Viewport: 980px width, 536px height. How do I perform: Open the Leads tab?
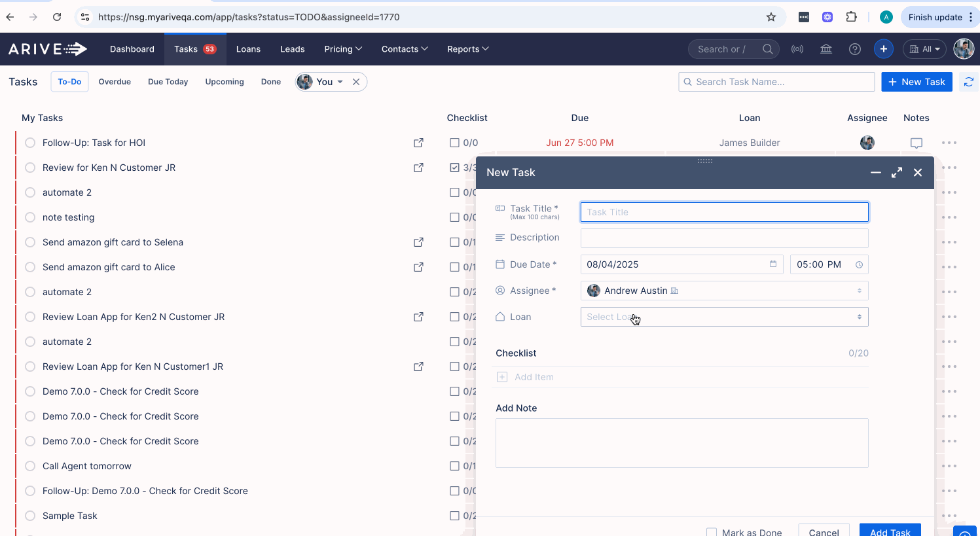click(x=293, y=49)
